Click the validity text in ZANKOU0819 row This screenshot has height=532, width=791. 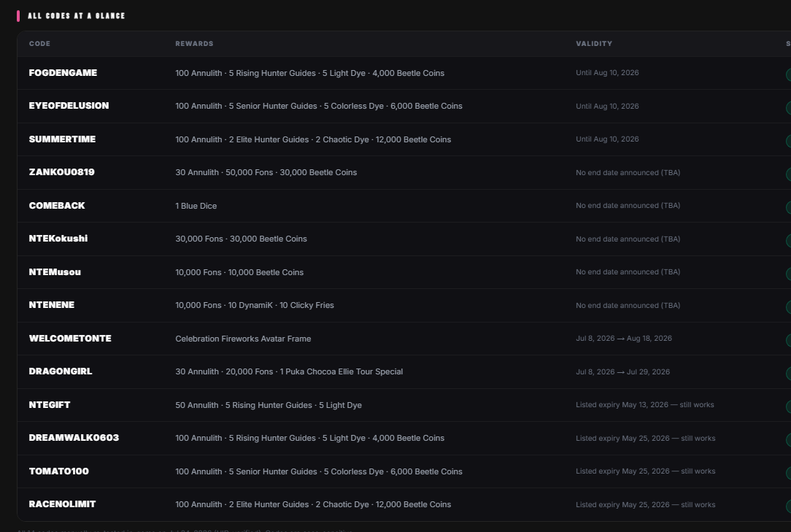point(628,173)
